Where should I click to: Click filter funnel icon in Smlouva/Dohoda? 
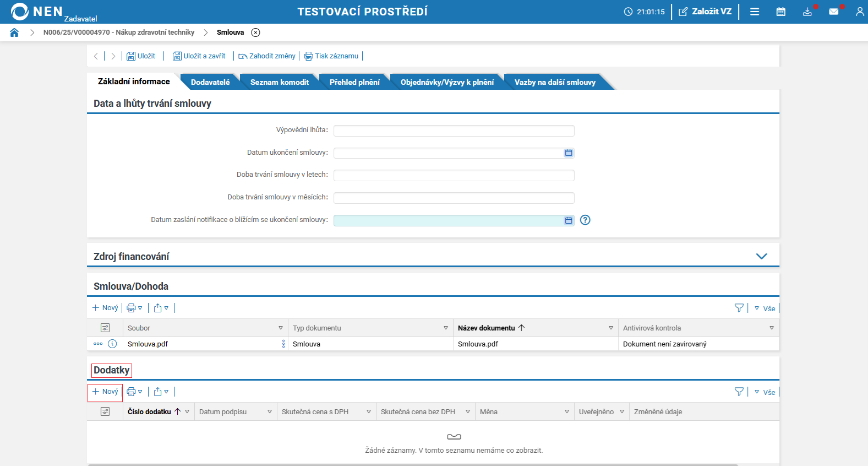point(739,308)
